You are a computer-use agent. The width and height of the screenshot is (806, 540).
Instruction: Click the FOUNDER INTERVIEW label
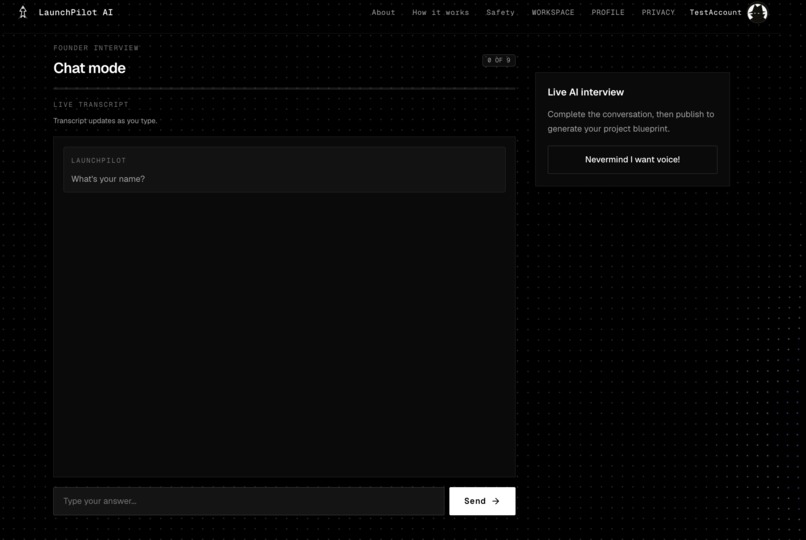96,48
